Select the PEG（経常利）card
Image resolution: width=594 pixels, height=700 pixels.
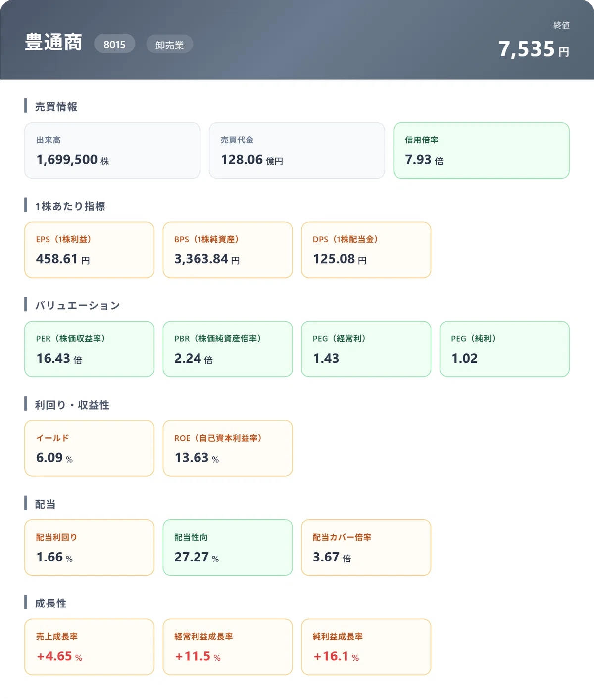366,349
